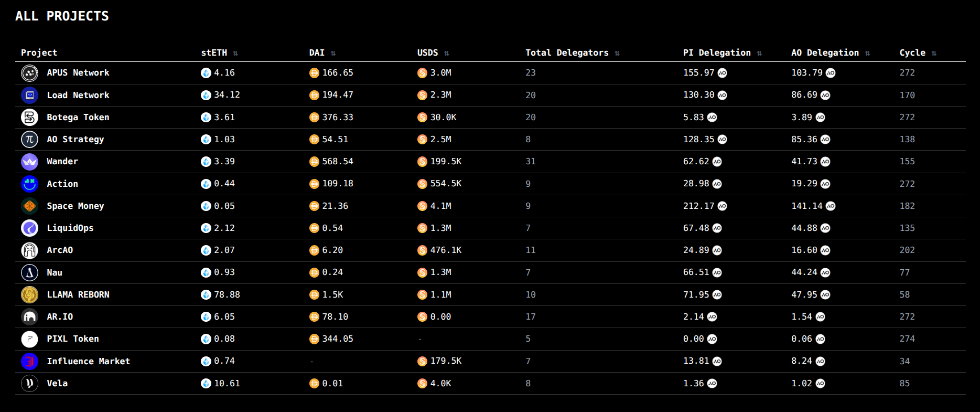The image size is (980, 412).
Task: Click the Botega Token logo icon
Action: 29,117
